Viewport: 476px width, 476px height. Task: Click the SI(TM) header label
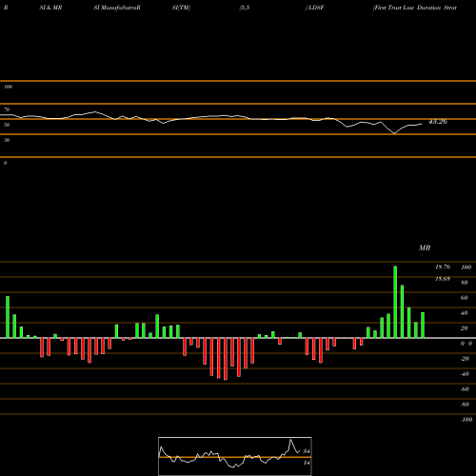point(181,8)
